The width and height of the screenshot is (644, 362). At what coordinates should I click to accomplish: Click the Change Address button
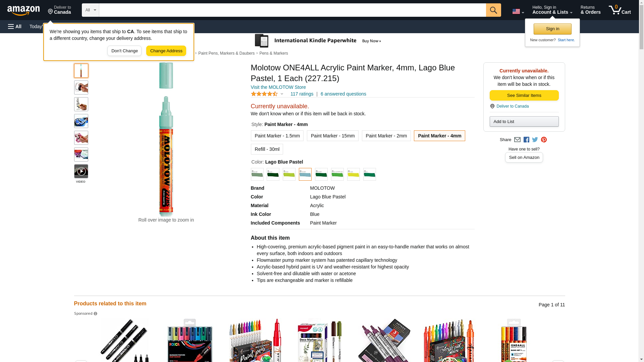(x=166, y=51)
